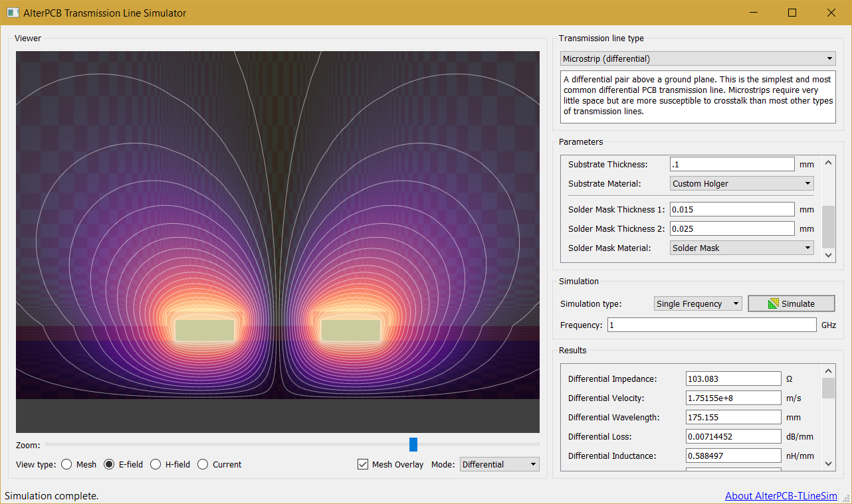The height and width of the screenshot is (504, 852).
Task: Click the 'Substrate Thickness:' label
Action: pyautogui.click(x=608, y=164)
